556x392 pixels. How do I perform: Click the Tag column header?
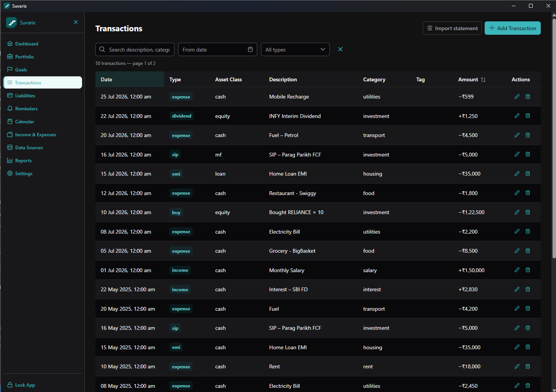coord(421,79)
